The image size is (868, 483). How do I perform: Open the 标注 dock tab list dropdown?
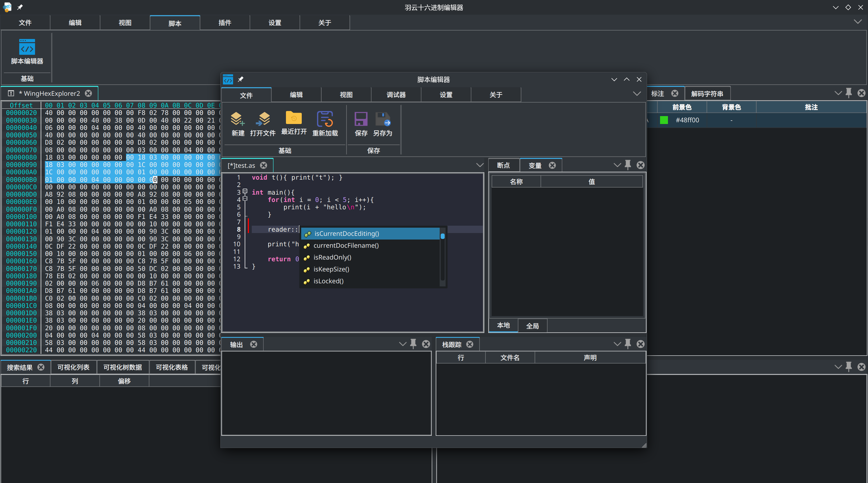tap(838, 93)
